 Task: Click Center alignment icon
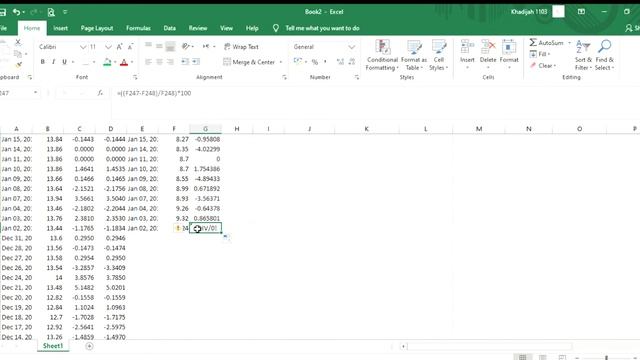point(159,62)
